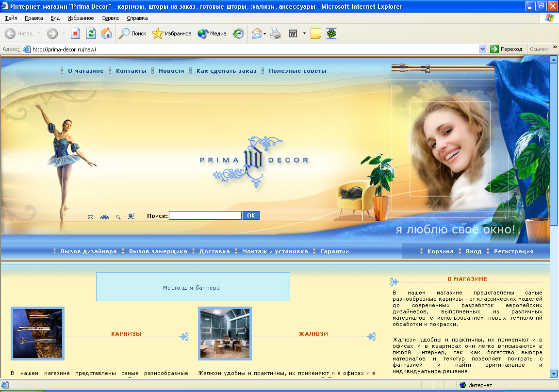This screenshot has width=559, height=392.
Task: Expand the Mail button dropdown arrow
Action: (264, 33)
